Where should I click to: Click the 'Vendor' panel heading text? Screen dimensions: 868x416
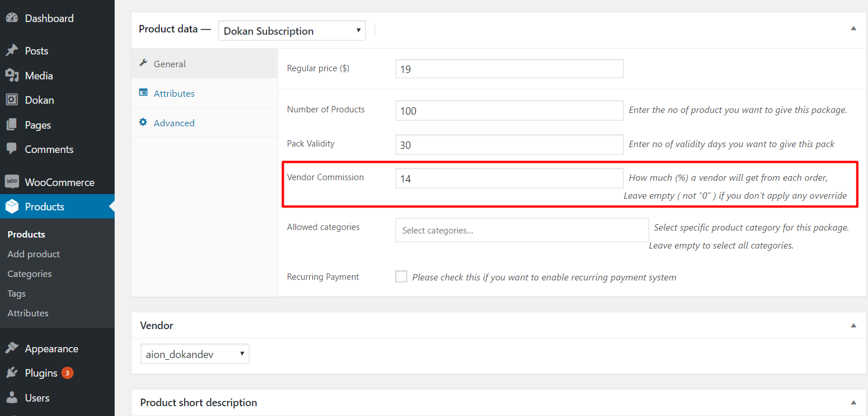pyautogui.click(x=157, y=326)
